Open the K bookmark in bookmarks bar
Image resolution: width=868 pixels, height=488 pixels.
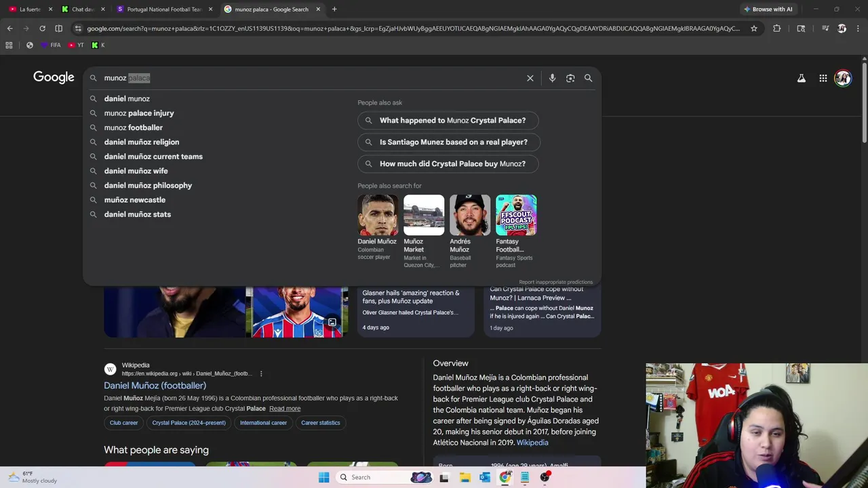[98, 45]
